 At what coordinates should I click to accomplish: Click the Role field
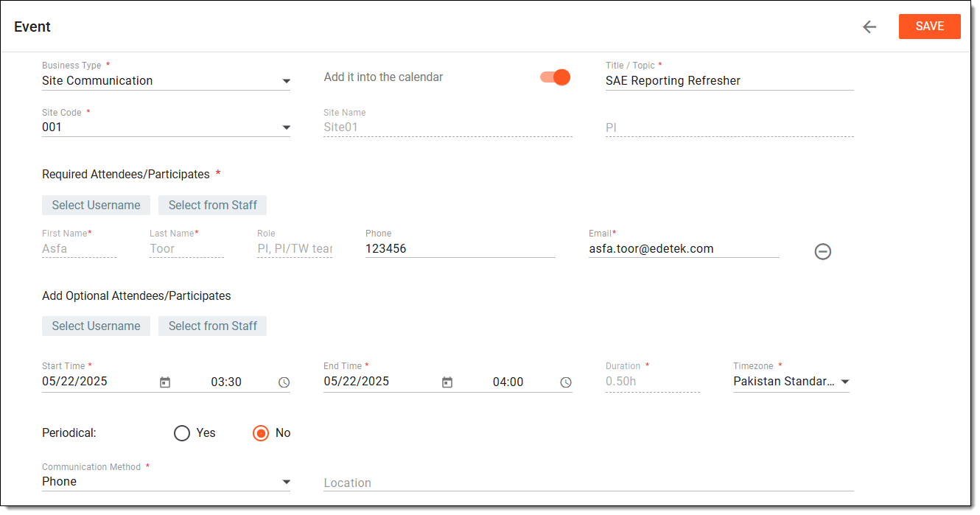click(295, 249)
